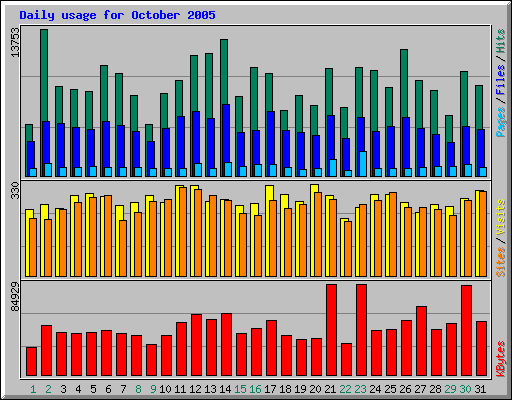Screen dimensions: 512x400
Task: Select day 17 on the x-axis
Action: 270,389
